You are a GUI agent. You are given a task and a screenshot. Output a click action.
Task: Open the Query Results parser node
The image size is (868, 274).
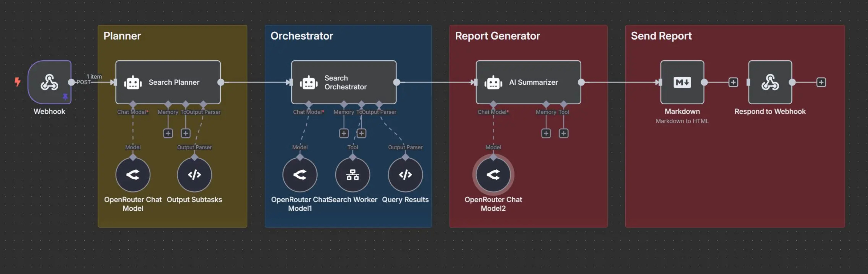(405, 174)
